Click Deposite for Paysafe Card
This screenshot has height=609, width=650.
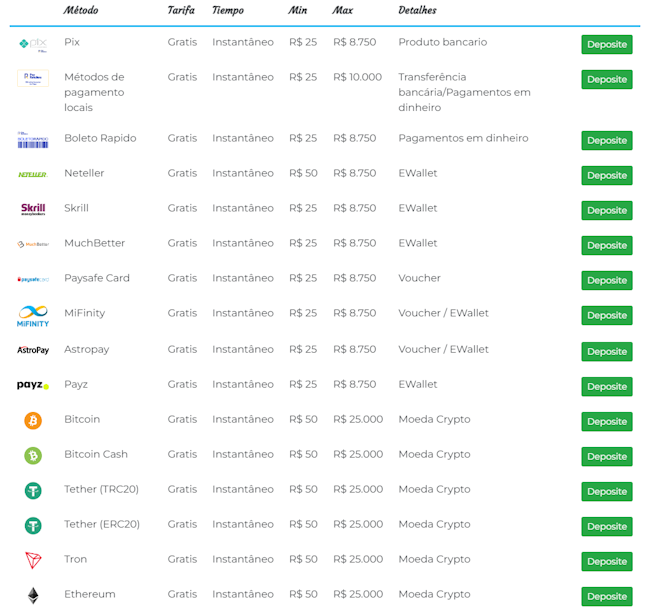pos(607,280)
